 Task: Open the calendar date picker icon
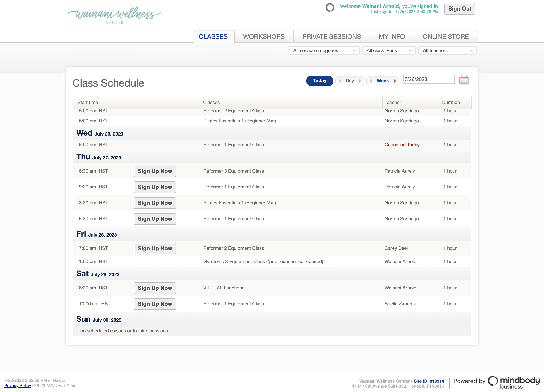(x=464, y=80)
